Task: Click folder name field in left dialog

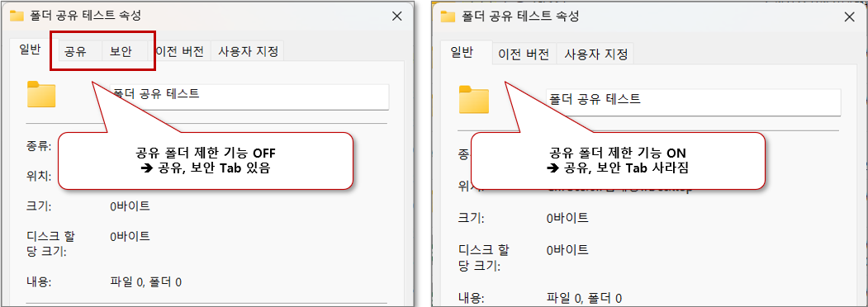Action: pos(249,97)
